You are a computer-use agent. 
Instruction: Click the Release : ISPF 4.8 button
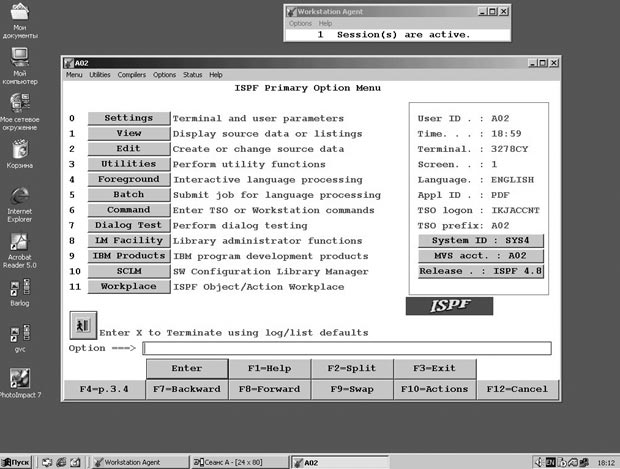point(481,271)
